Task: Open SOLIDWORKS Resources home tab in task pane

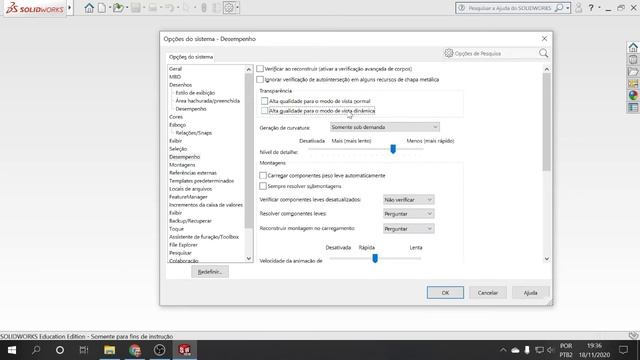Action: tap(633, 47)
